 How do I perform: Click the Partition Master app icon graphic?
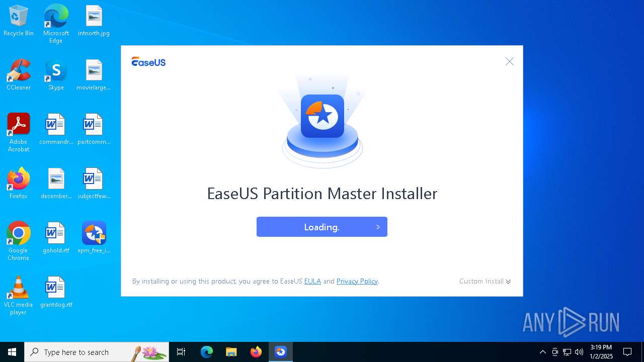(323, 116)
